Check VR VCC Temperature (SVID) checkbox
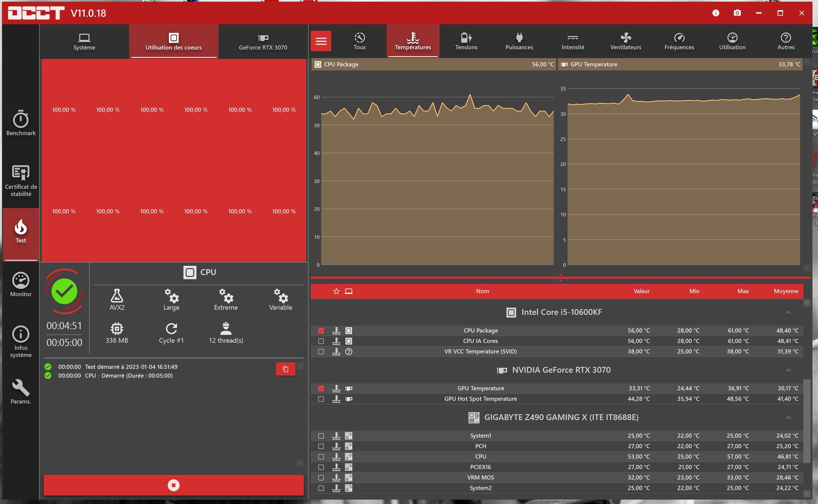 pos(321,352)
